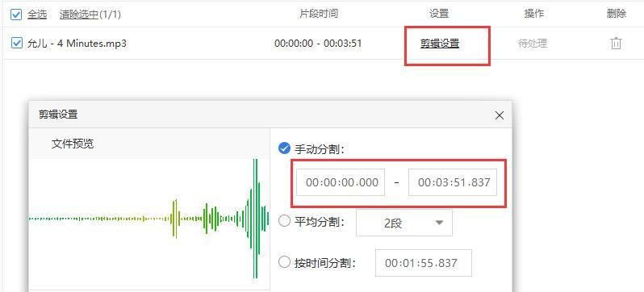Click the 片段时间 column header
The height and width of the screenshot is (292, 644).
319,14
